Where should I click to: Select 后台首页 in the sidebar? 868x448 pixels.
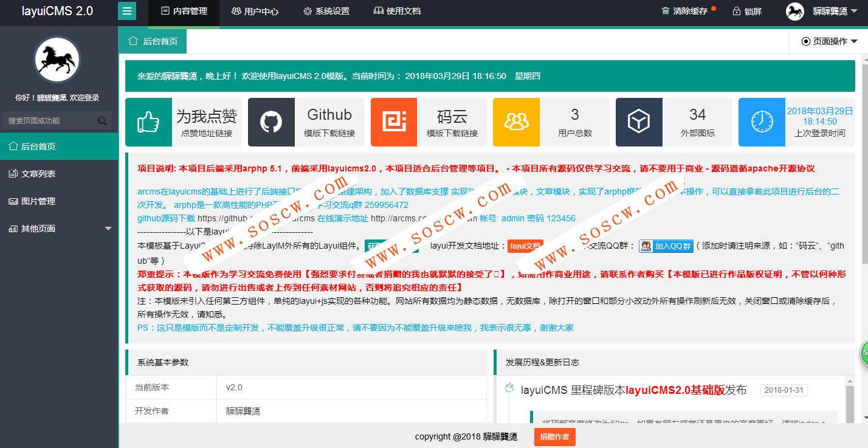(x=59, y=146)
